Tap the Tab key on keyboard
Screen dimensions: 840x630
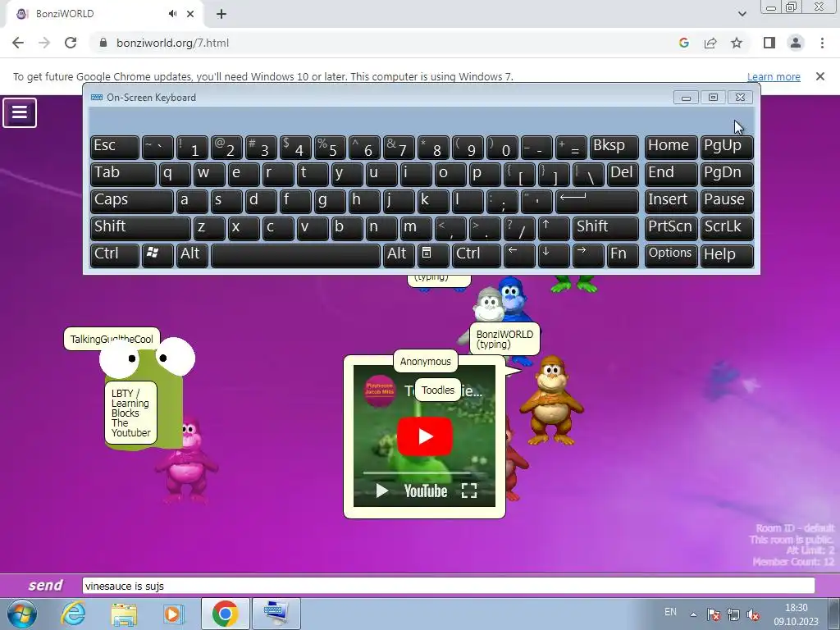point(123,174)
